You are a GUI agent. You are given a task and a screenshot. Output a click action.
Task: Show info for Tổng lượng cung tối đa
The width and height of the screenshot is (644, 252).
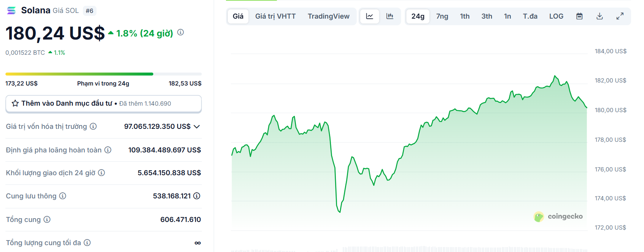(87, 242)
